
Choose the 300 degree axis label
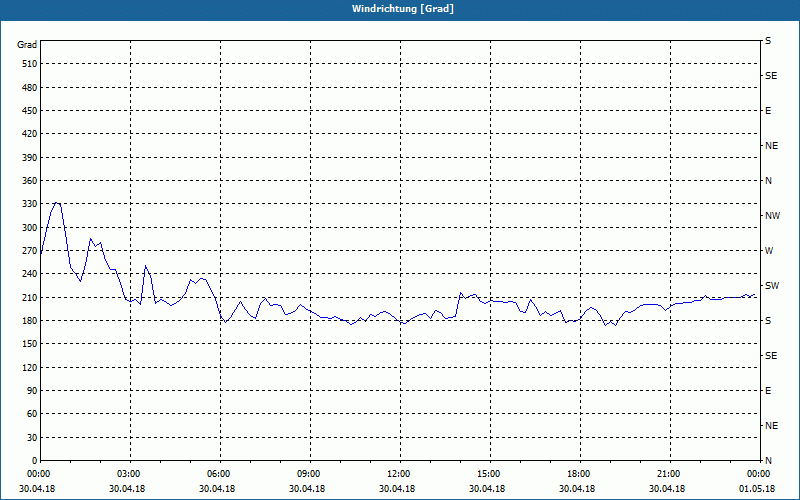[29, 228]
